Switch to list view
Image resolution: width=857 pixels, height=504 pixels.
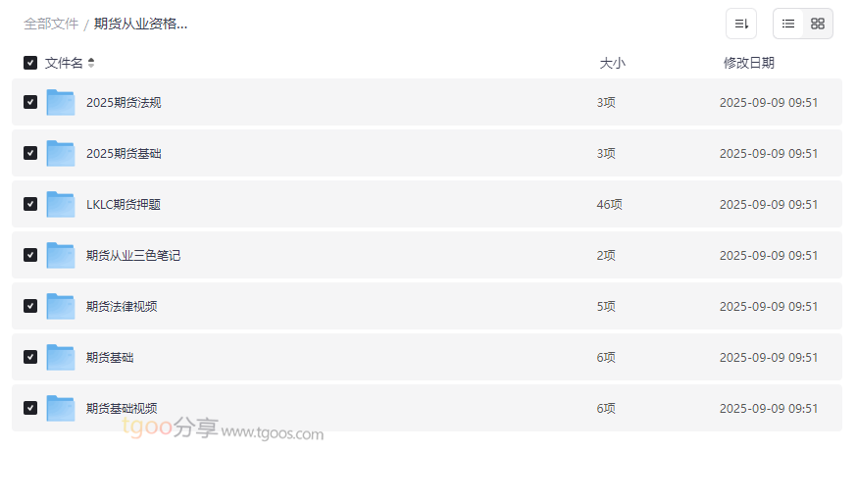click(788, 24)
